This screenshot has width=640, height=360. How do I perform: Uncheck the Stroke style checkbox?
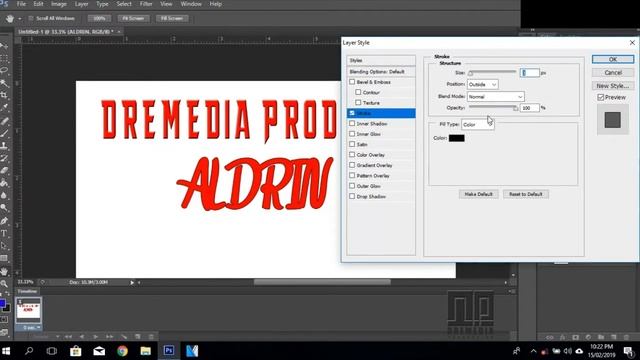tap(352, 113)
